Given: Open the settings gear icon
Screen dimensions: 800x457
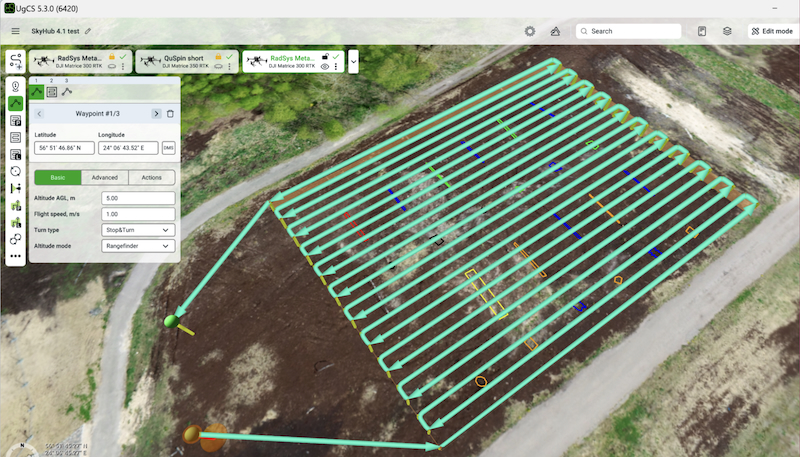Looking at the screenshot, I should [529, 31].
